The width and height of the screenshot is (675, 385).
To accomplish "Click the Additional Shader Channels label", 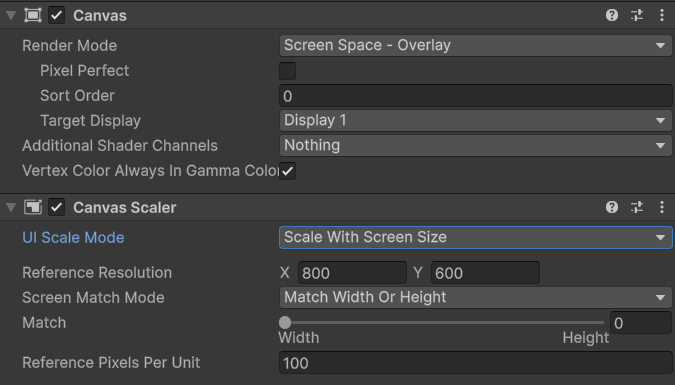I will pyautogui.click(x=120, y=146).
